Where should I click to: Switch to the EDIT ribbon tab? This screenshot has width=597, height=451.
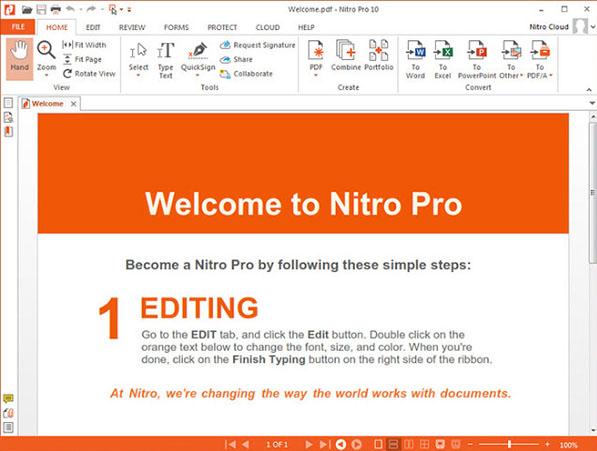(x=93, y=27)
